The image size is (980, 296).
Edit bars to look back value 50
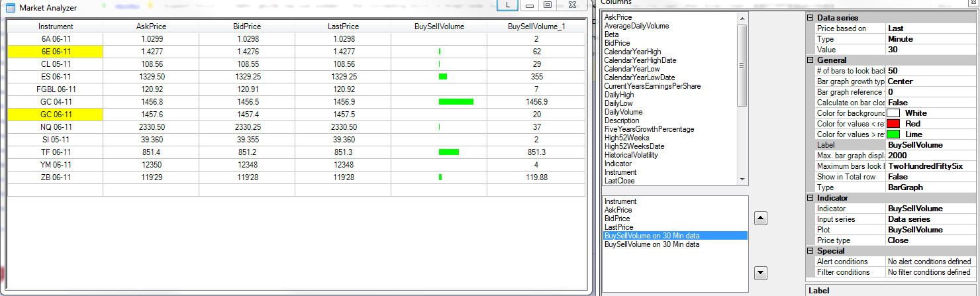tap(932, 71)
